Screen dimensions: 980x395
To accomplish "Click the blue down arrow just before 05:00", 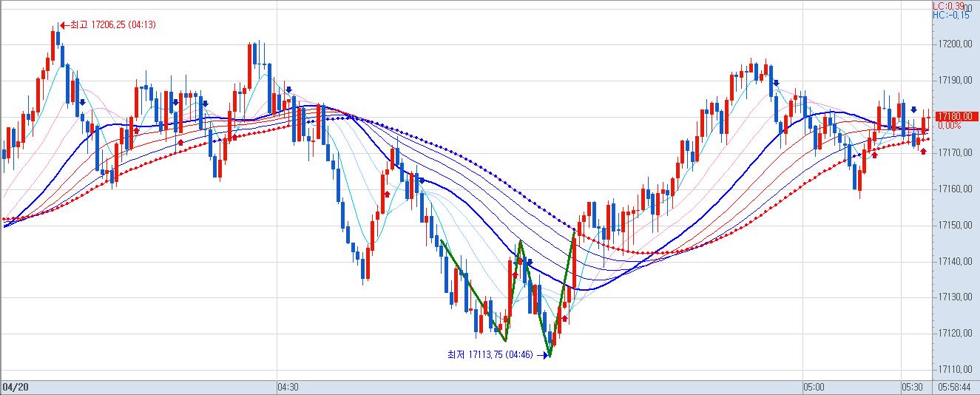I will coord(774,83).
